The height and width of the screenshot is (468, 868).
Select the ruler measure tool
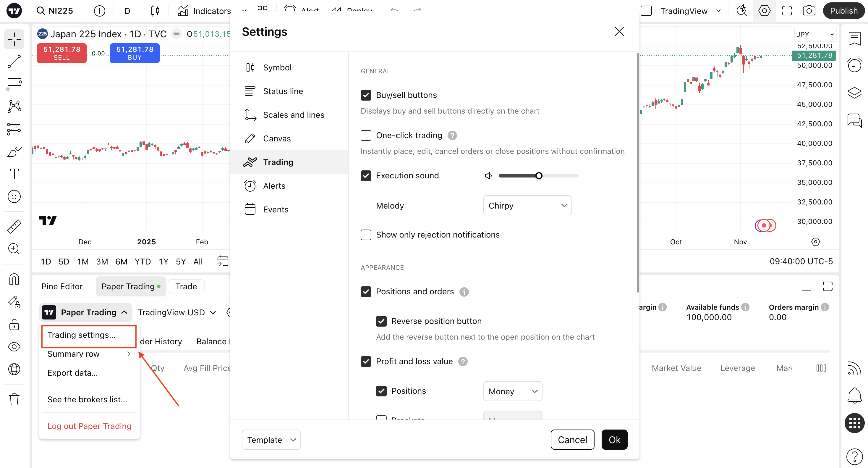(14, 226)
